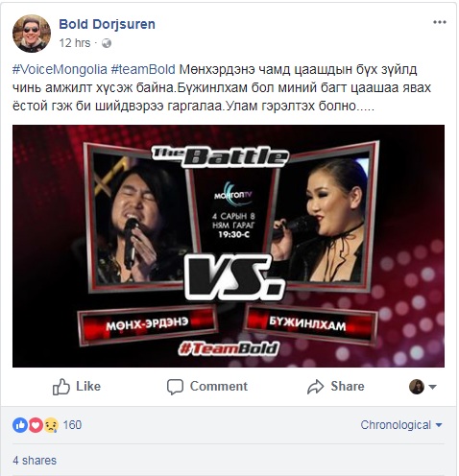Click the blue like reaction icon
Screen dimensions: 459x476
click(x=20, y=425)
